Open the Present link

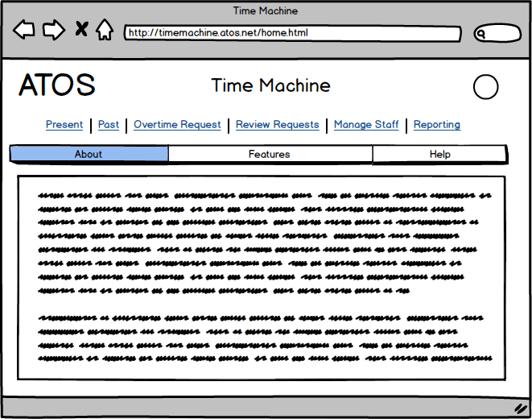[64, 125]
